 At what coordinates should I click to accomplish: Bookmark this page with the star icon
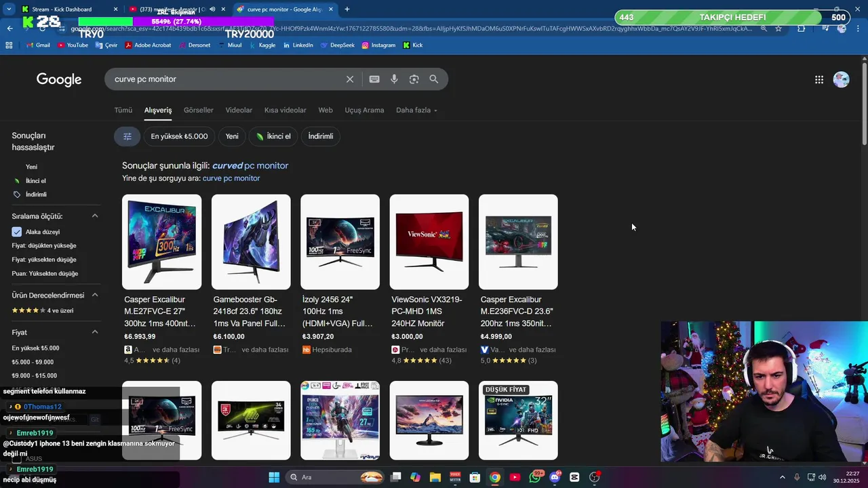coord(778,28)
